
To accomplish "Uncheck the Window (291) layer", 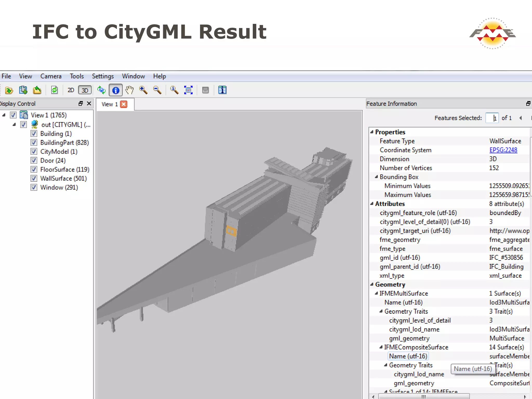I will [34, 187].
